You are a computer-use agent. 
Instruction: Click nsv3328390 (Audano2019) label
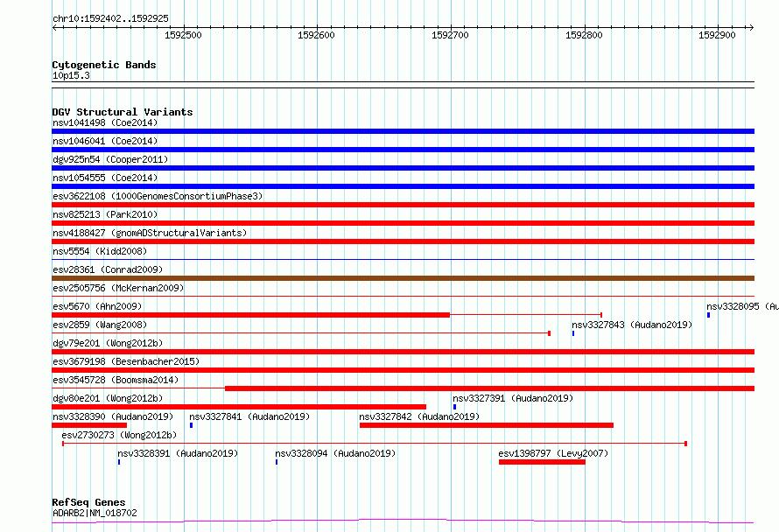113,416
